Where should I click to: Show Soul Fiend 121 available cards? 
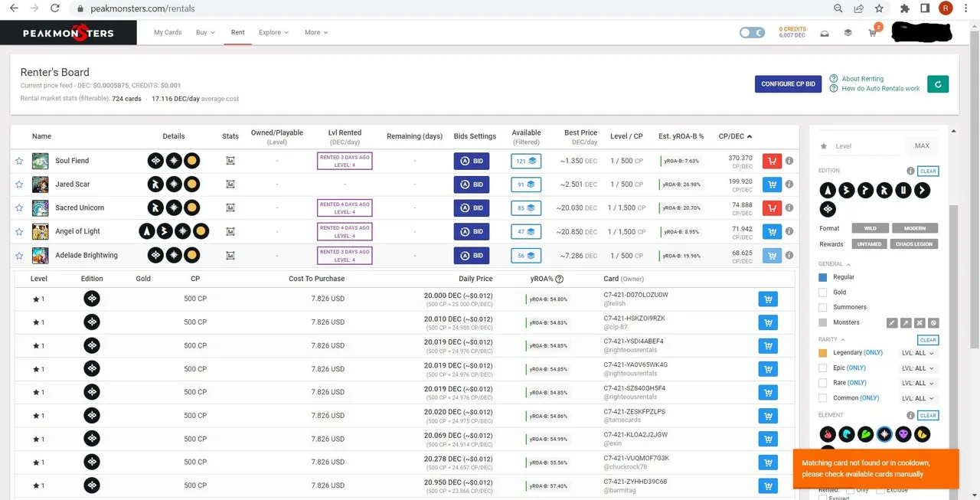[x=526, y=161]
